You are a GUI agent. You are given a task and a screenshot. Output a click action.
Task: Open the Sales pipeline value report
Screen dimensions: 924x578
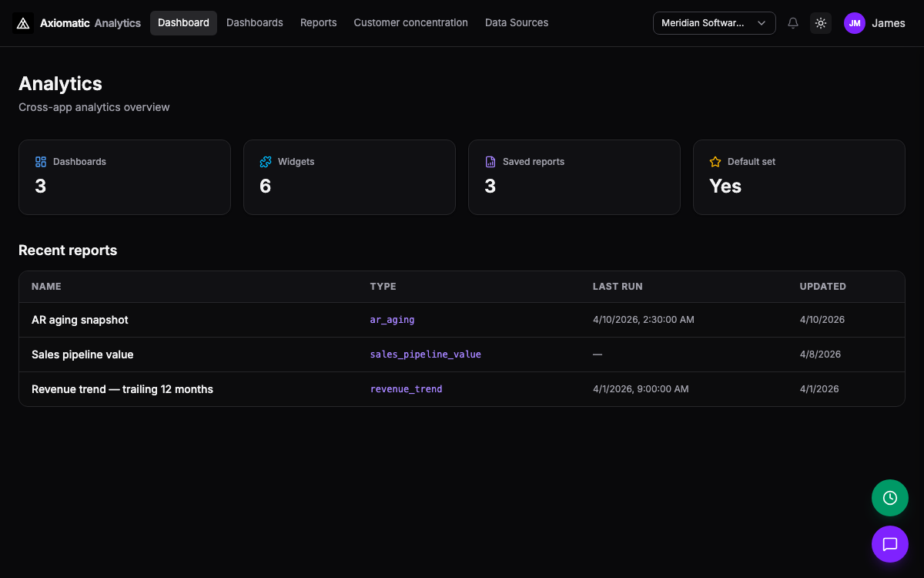82,355
